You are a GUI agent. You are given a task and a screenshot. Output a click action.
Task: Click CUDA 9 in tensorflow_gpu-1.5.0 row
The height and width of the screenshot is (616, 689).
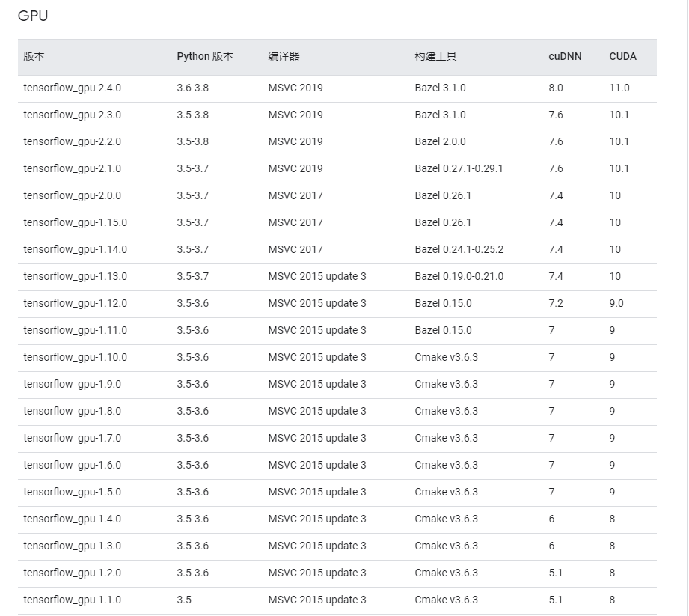[x=612, y=492]
